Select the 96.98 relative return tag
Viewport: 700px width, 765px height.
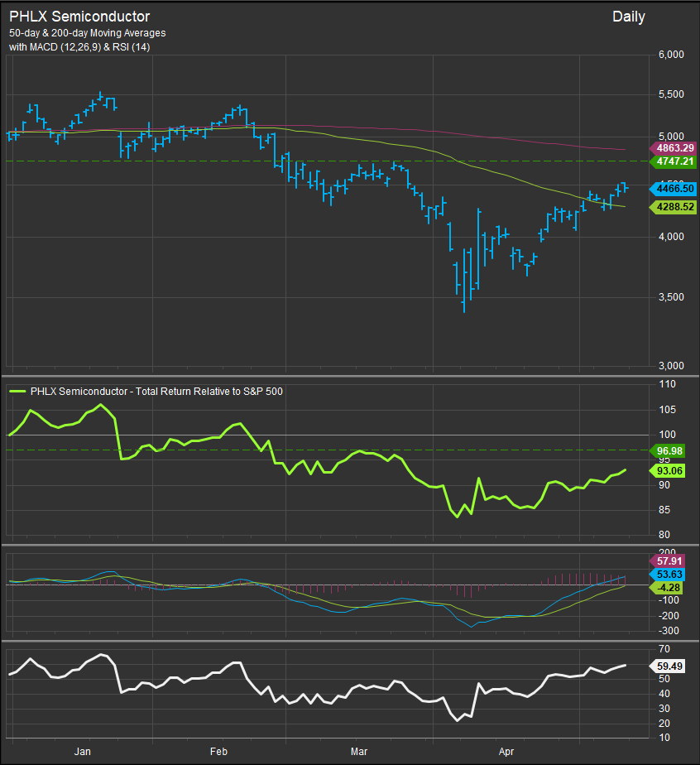668,450
